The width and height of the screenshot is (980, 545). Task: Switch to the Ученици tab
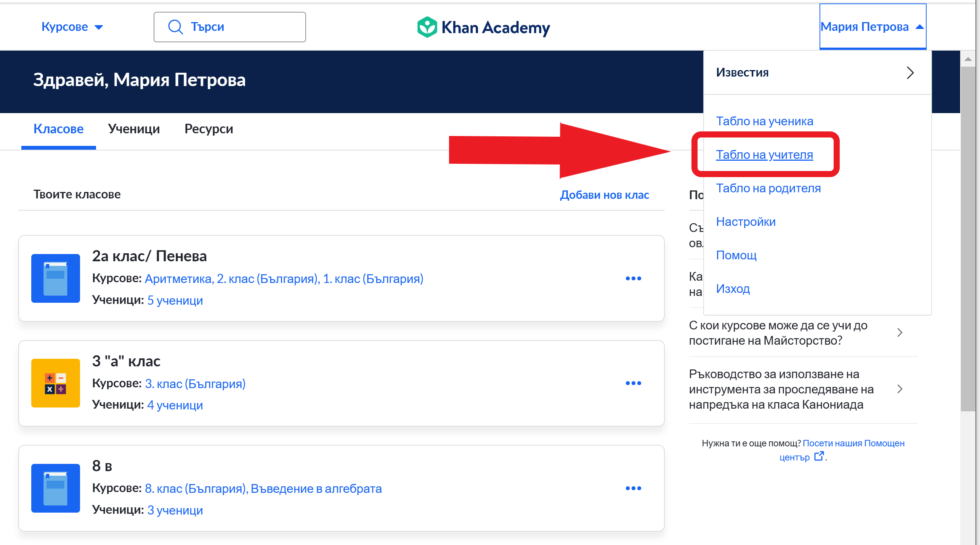(134, 129)
